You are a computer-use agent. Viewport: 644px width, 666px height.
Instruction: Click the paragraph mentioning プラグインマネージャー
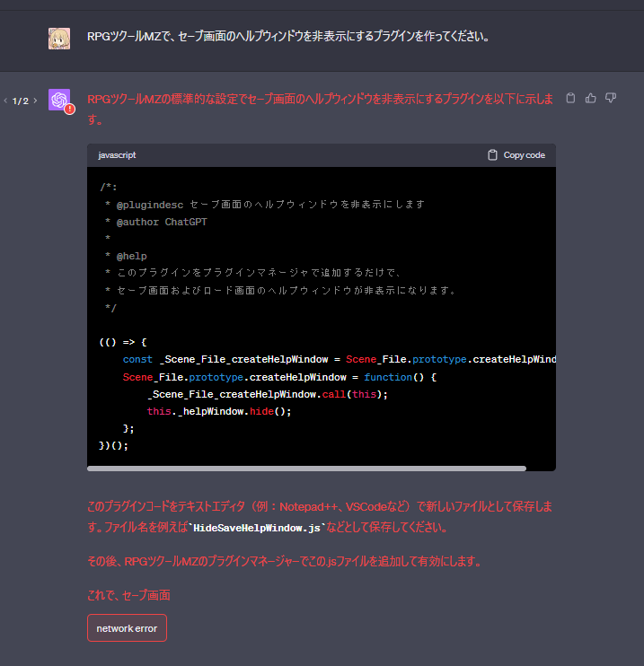tap(285, 562)
